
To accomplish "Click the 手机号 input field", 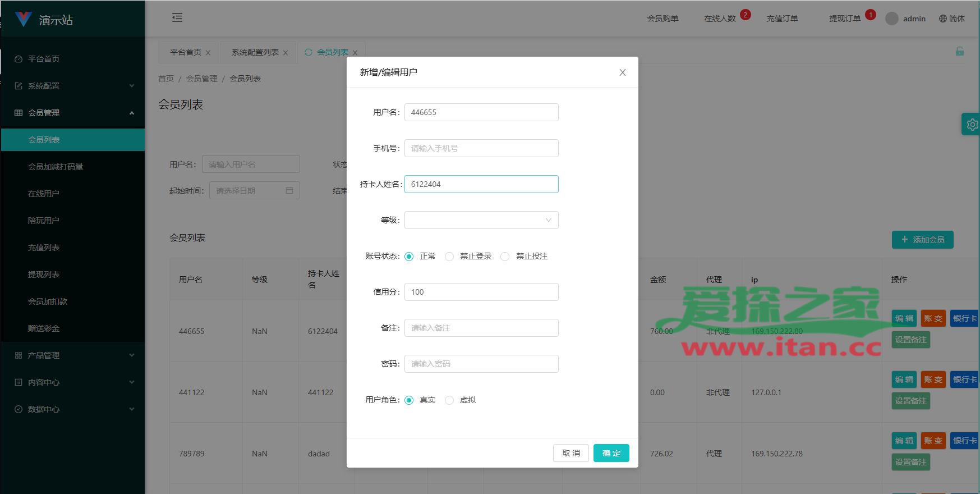I will (x=481, y=148).
